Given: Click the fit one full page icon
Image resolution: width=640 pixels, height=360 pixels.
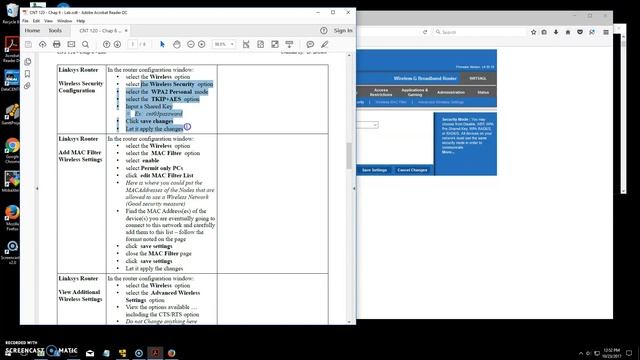Looking at the screenshot, I should tap(260, 44).
